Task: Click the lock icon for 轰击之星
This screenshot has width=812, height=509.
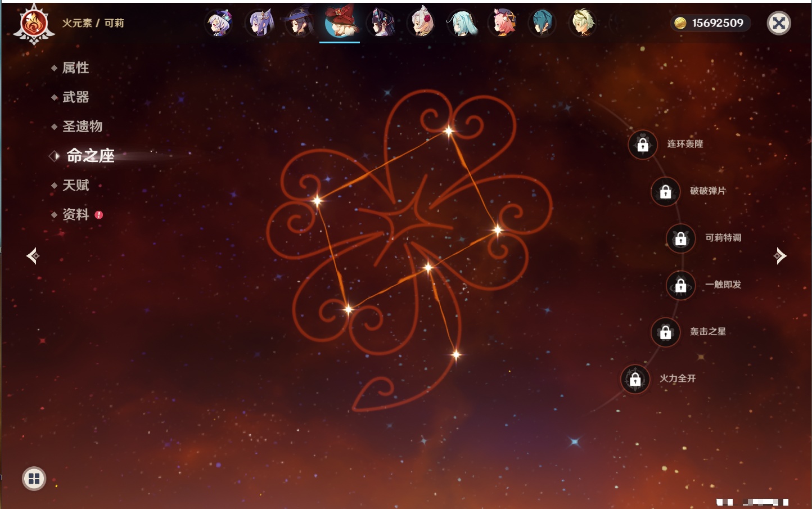Action: pos(665,332)
